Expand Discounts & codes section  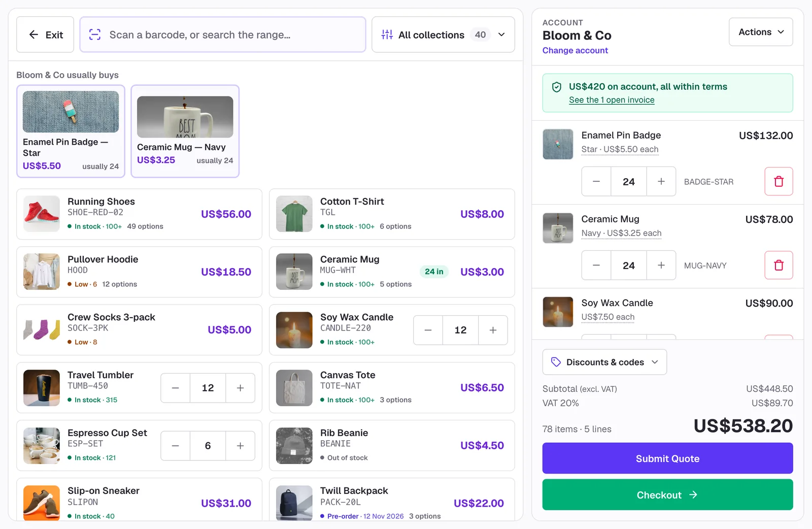604,362
